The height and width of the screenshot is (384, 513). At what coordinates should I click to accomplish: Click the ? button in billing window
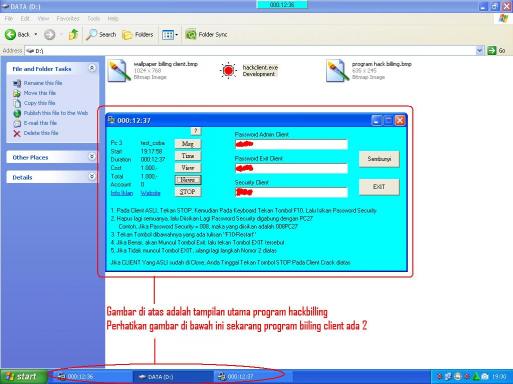point(196,131)
